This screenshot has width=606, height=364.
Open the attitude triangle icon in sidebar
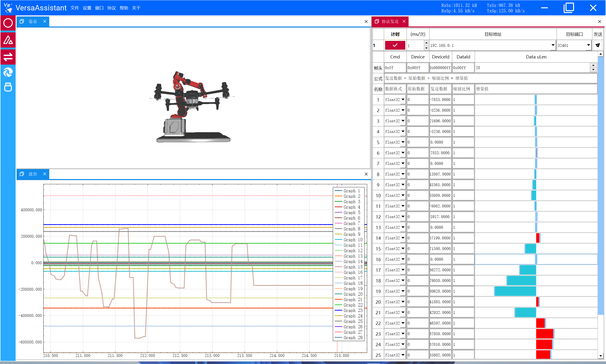click(8, 40)
